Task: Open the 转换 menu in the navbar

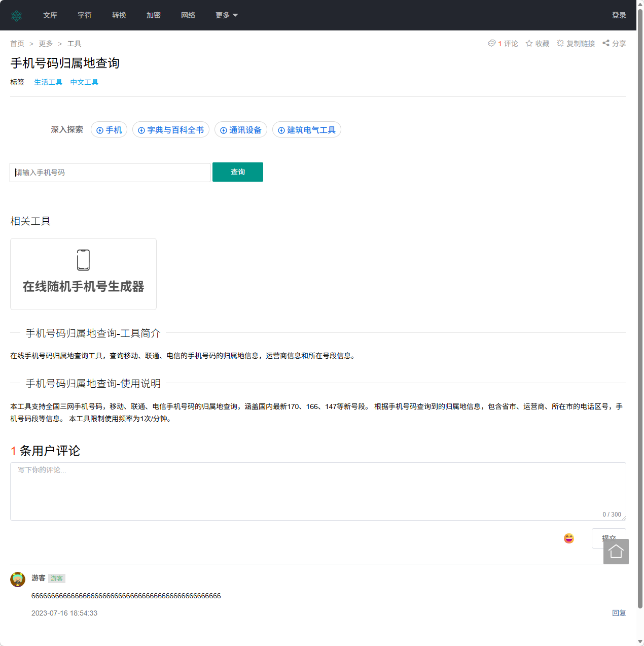Action: [x=119, y=15]
